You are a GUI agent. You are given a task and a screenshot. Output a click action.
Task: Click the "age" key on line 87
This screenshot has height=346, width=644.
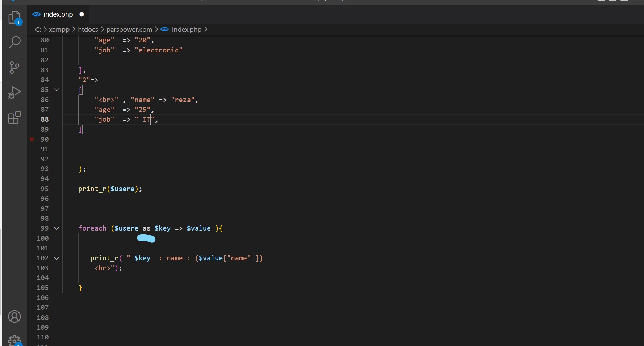(x=104, y=110)
